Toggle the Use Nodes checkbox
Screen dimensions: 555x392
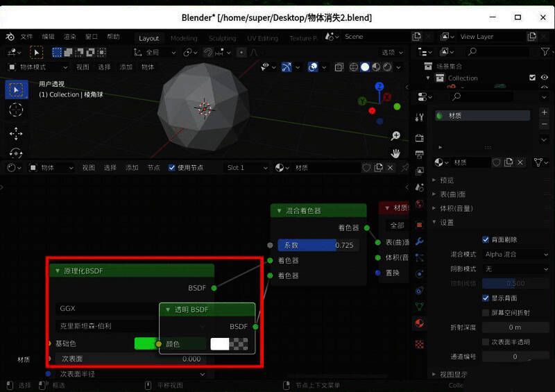pyautogui.click(x=171, y=167)
